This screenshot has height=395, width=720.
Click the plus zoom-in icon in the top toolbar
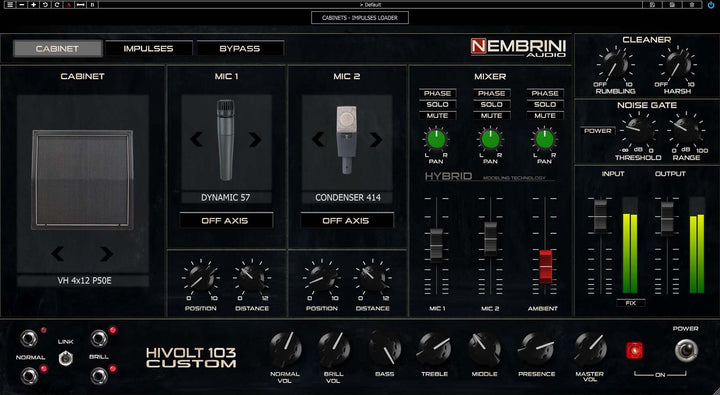tap(34, 5)
